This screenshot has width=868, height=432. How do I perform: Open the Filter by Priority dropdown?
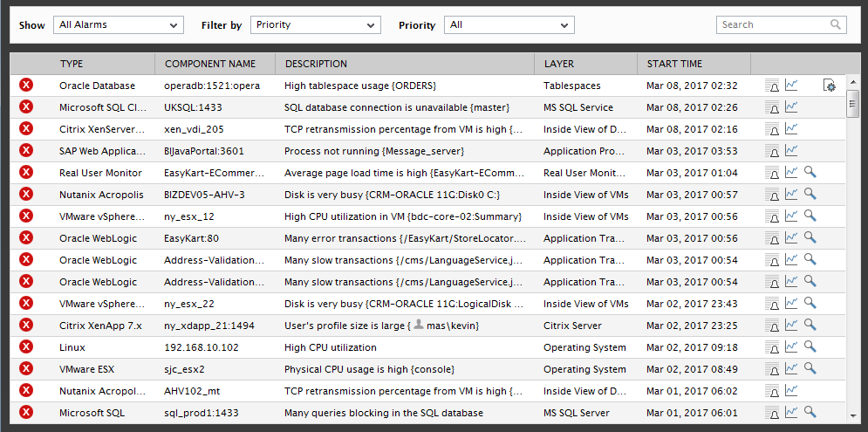click(316, 25)
